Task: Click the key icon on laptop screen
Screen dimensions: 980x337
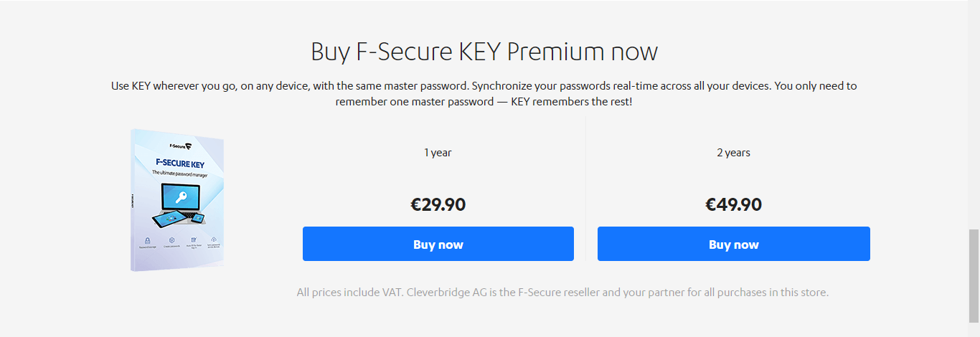Action: pos(180,197)
